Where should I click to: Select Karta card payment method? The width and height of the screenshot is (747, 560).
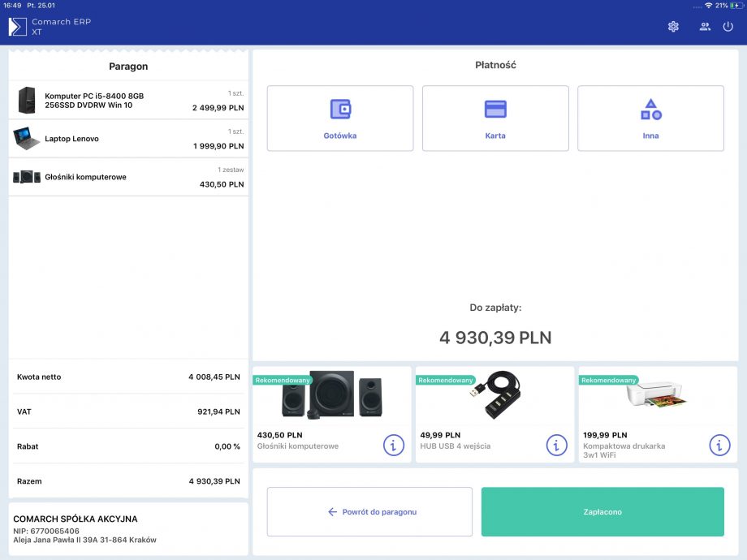click(495, 118)
